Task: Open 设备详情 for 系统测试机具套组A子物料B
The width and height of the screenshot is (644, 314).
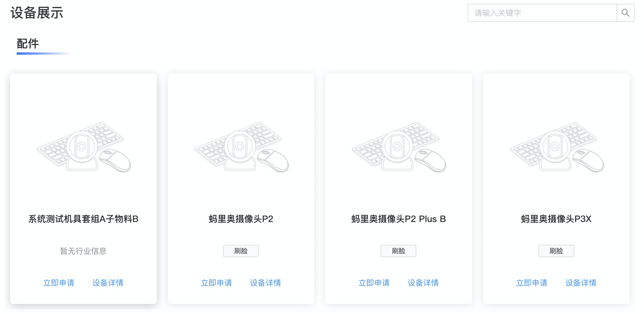Action: point(108,283)
